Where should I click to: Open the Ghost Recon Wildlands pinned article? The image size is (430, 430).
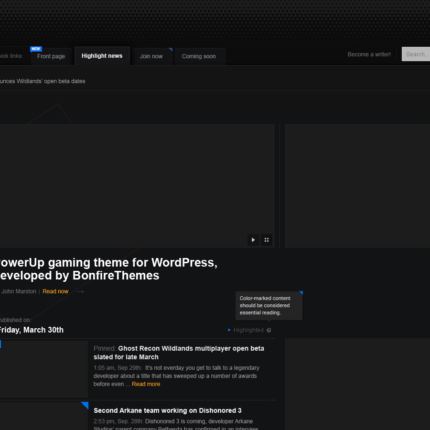point(179,353)
